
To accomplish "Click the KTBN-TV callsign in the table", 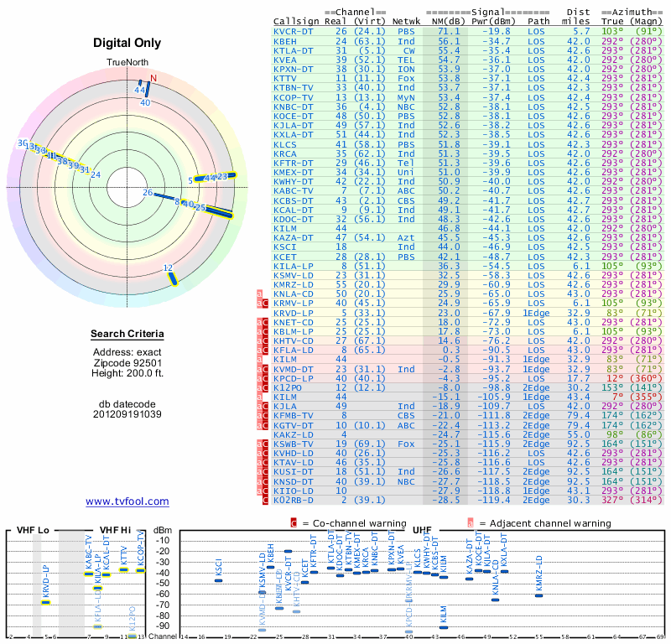I will coord(293,88).
